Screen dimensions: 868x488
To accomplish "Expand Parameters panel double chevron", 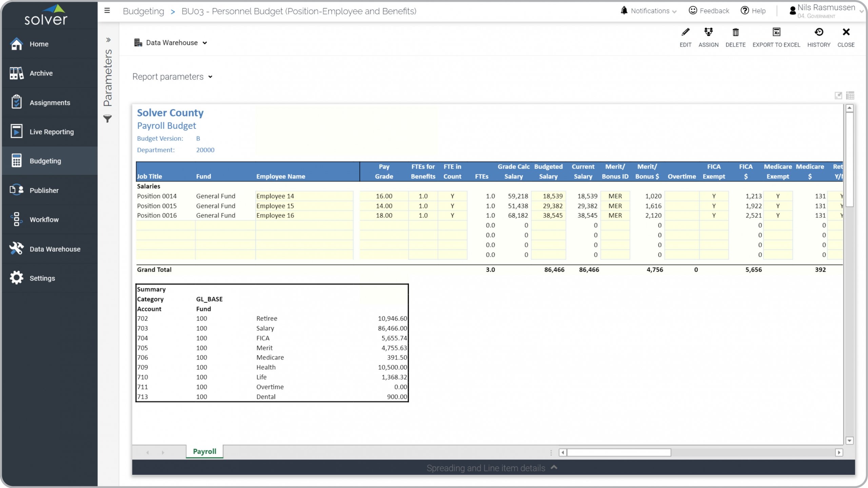I will click(108, 40).
